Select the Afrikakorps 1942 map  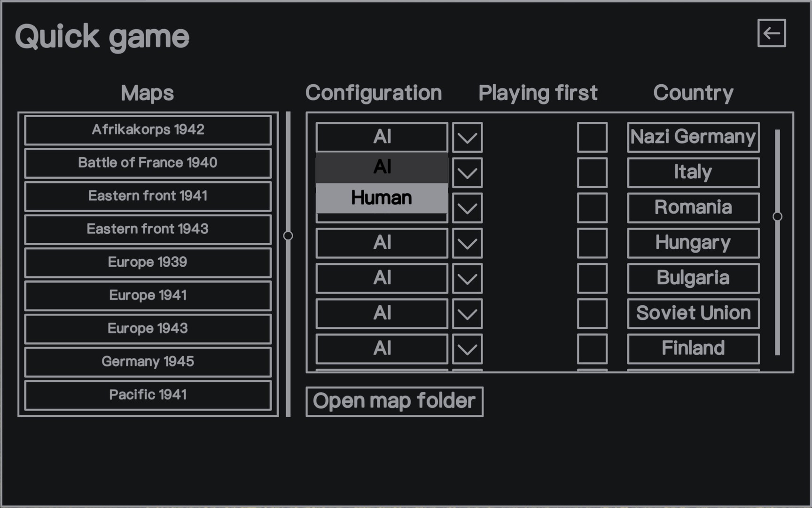point(148,130)
